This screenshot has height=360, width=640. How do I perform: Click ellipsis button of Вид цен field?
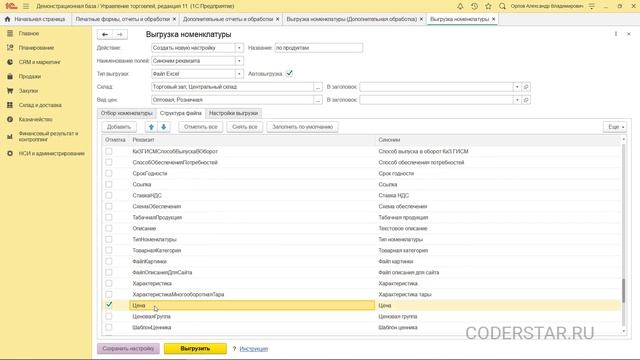[318, 100]
